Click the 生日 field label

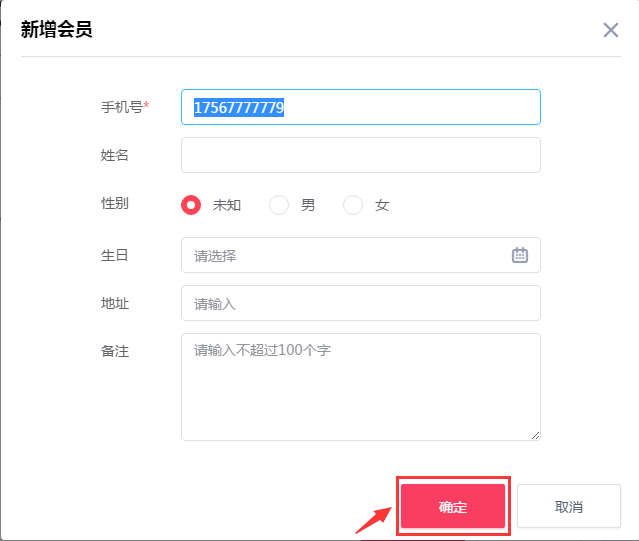click(114, 255)
